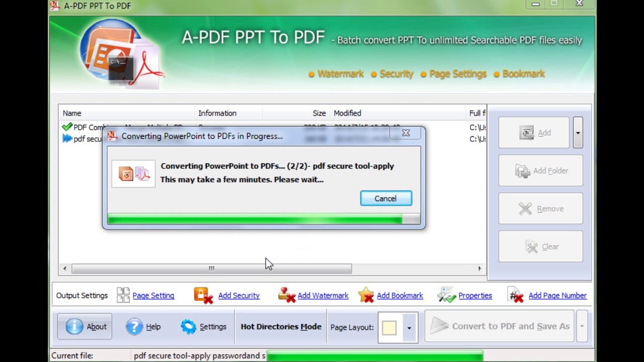Viewport: 644px width, 362px height.
Task: Click the Properties checklist icon
Action: pos(446,295)
